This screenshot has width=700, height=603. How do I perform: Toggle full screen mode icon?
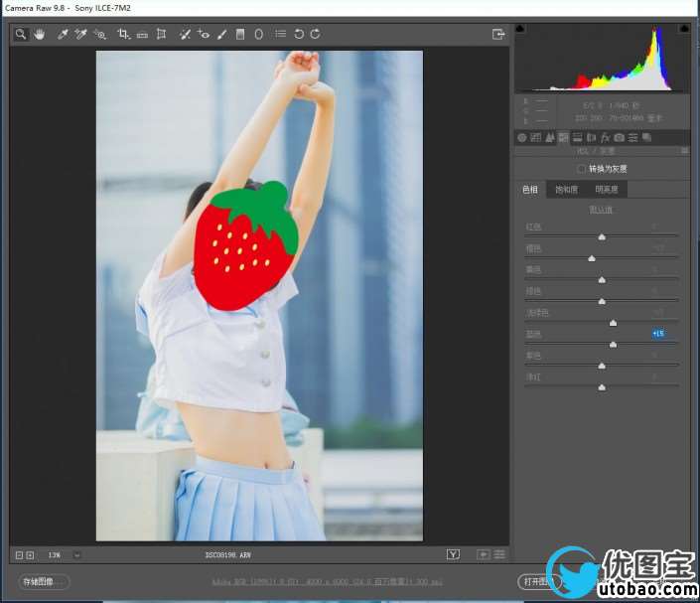(x=498, y=34)
